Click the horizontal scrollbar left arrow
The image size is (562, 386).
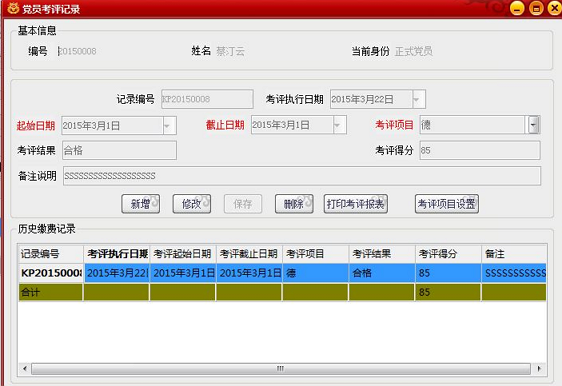pos(24,368)
